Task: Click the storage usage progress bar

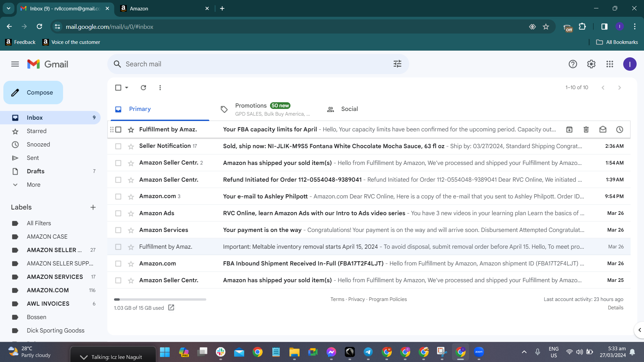Action: [160, 299]
